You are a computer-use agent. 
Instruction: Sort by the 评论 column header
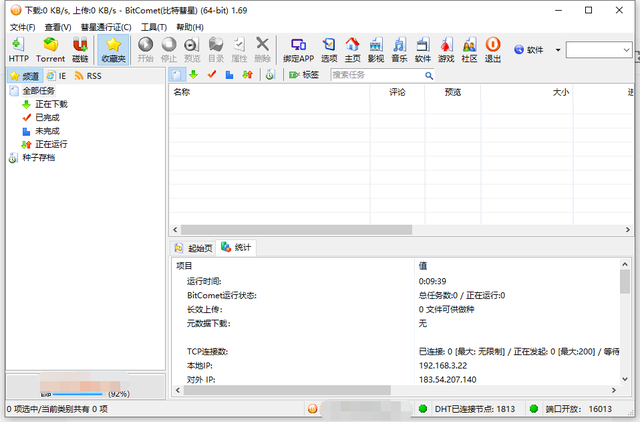point(397,92)
